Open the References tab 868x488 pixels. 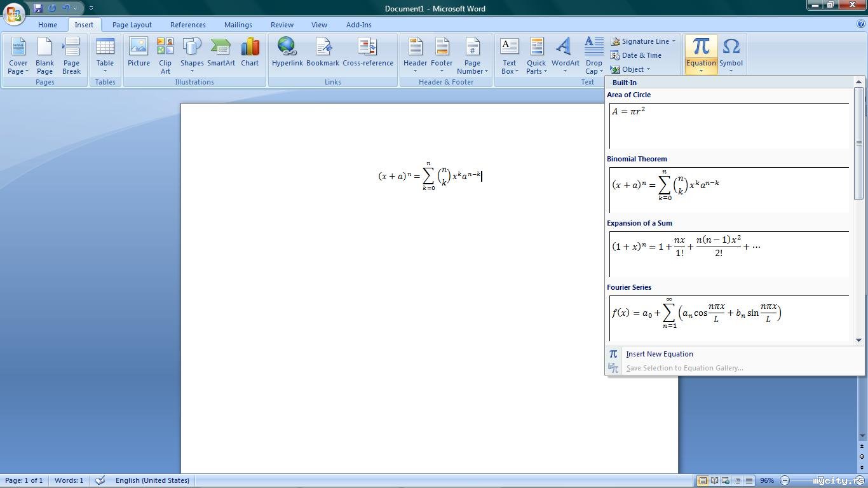pyautogui.click(x=187, y=25)
